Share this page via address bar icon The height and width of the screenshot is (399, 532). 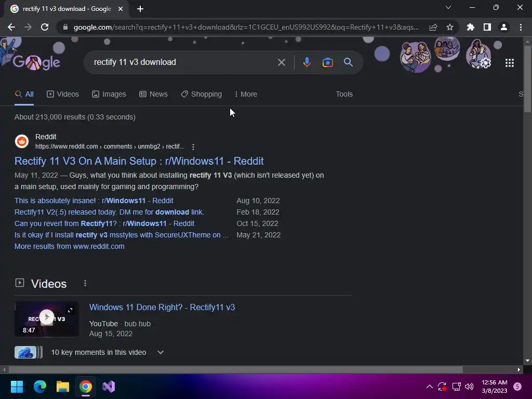pyautogui.click(x=433, y=27)
